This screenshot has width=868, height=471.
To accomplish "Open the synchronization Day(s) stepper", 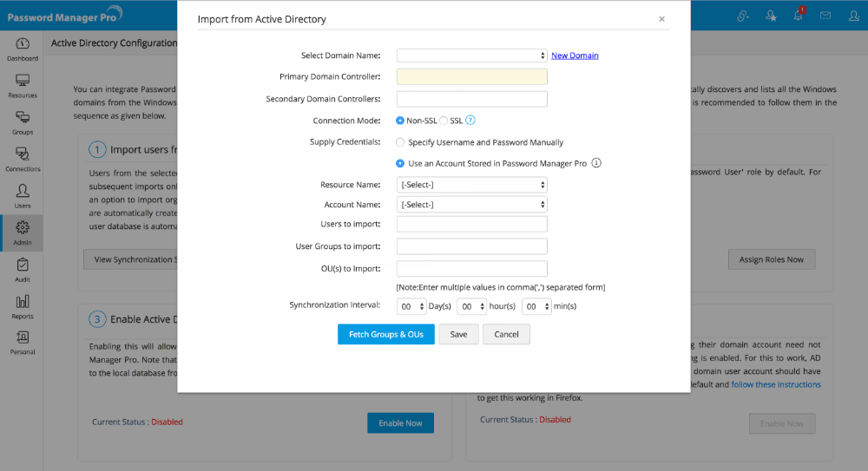I will [411, 306].
